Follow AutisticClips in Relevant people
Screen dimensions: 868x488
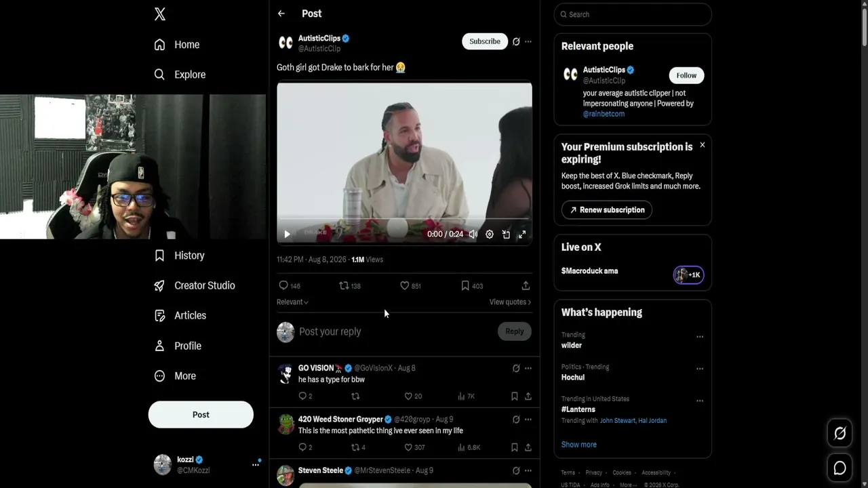click(x=686, y=75)
